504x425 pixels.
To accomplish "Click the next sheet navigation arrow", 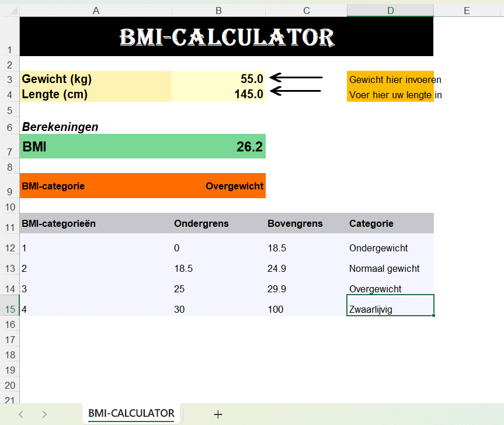I will 44,414.
